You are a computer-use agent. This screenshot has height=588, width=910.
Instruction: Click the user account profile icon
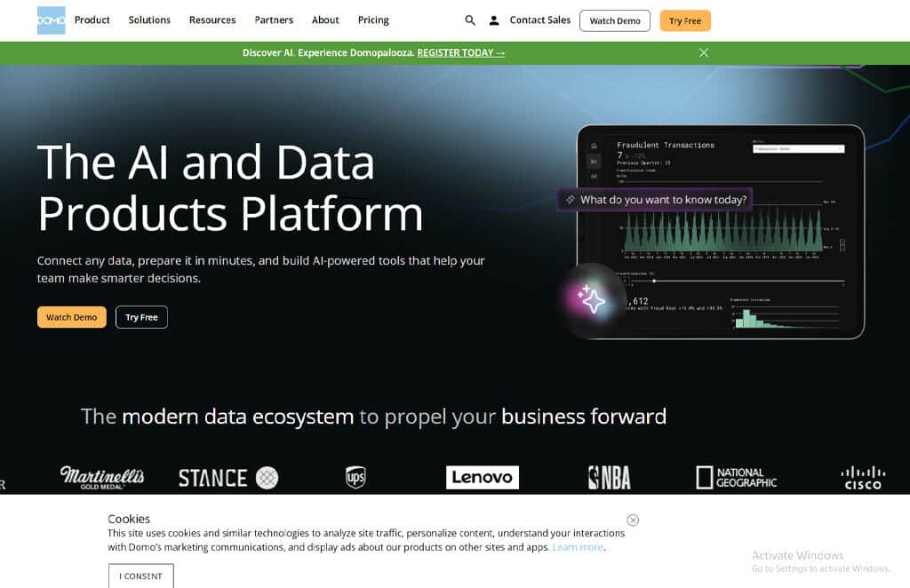[x=494, y=20]
